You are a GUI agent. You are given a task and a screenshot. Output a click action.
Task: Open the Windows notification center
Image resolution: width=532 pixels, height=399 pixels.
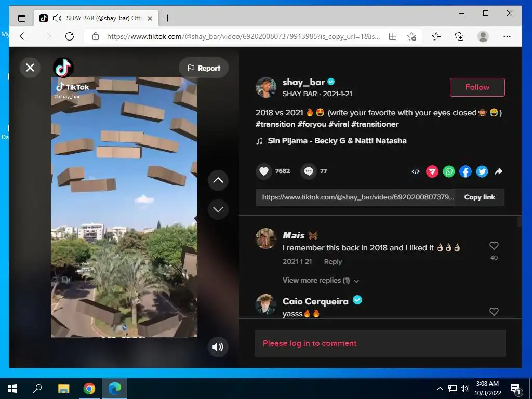pyautogui.click(x=516, y=389)
